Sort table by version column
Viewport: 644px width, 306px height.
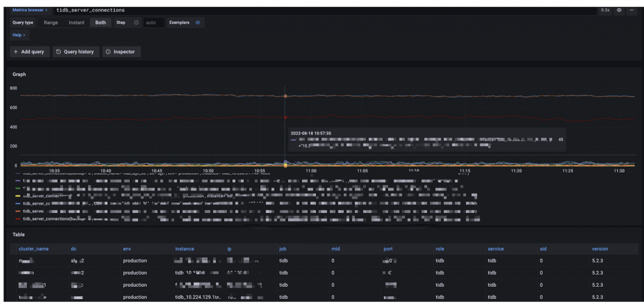tap(600, 249)
